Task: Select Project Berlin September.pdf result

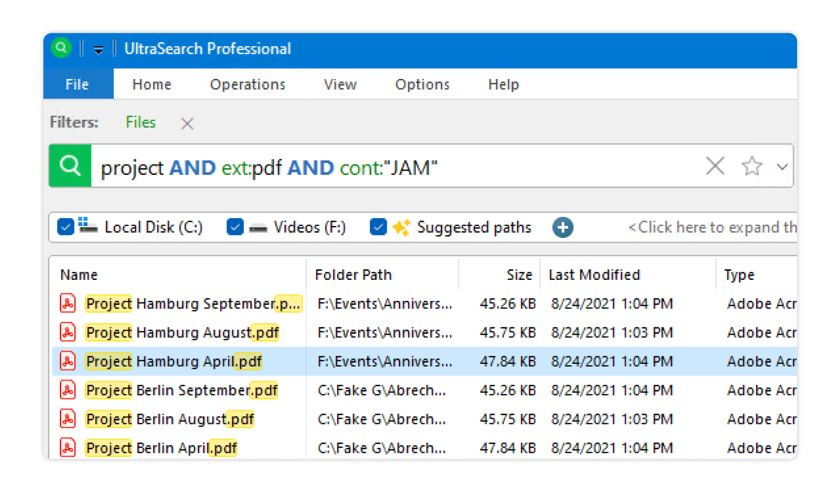Action: 182,390
